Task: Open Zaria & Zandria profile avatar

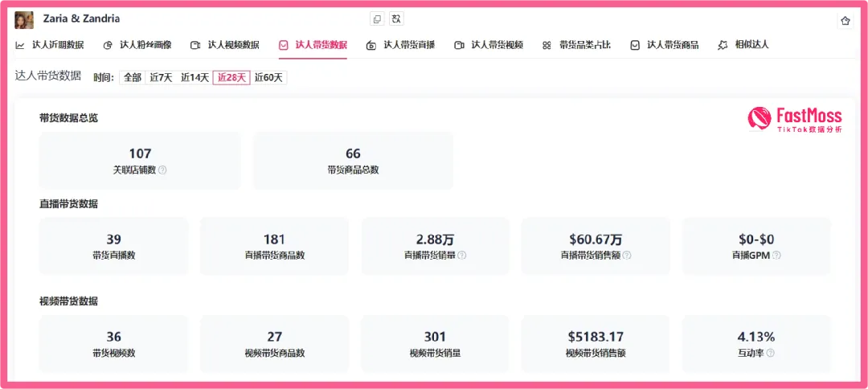Action: click(24, 20)
